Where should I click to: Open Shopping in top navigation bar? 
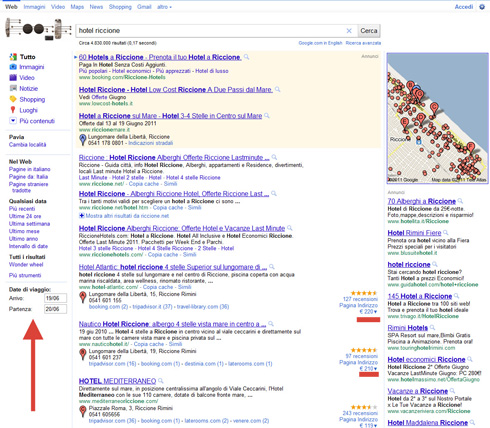(x=120, y=7)
